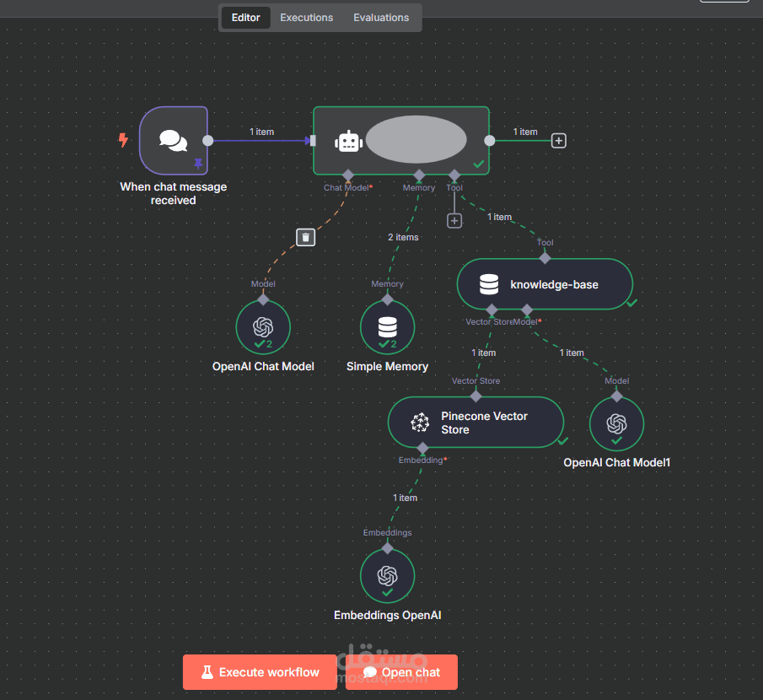Viewport: 763px width, 700px height.
Task: Click the Pinecone Embedding connector diamond
Action: tap(423, 448)
